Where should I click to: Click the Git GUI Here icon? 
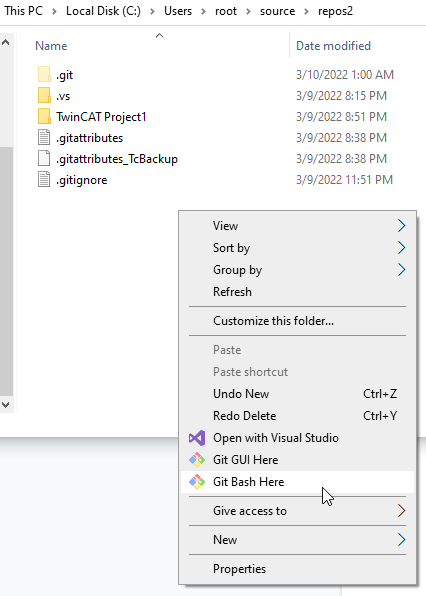coord(197,460)
